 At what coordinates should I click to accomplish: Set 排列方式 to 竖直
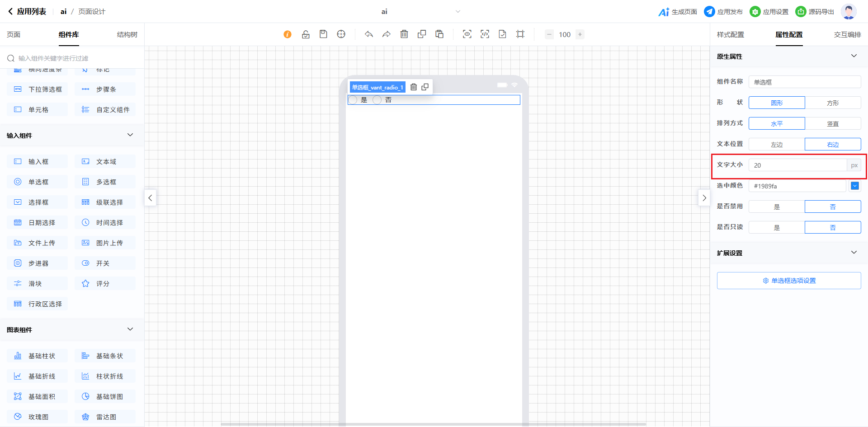tap(832, 124)
